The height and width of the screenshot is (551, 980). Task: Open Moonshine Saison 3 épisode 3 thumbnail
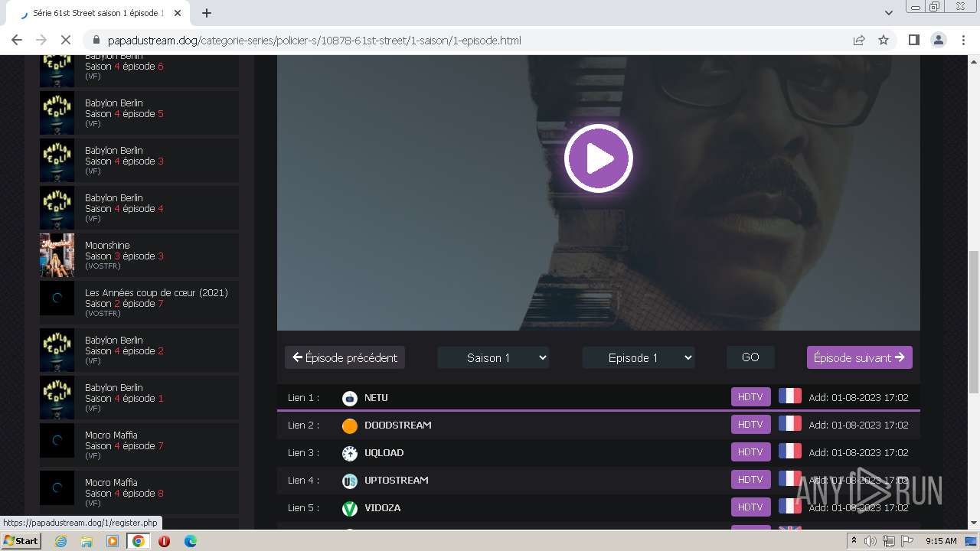point(57,256)
